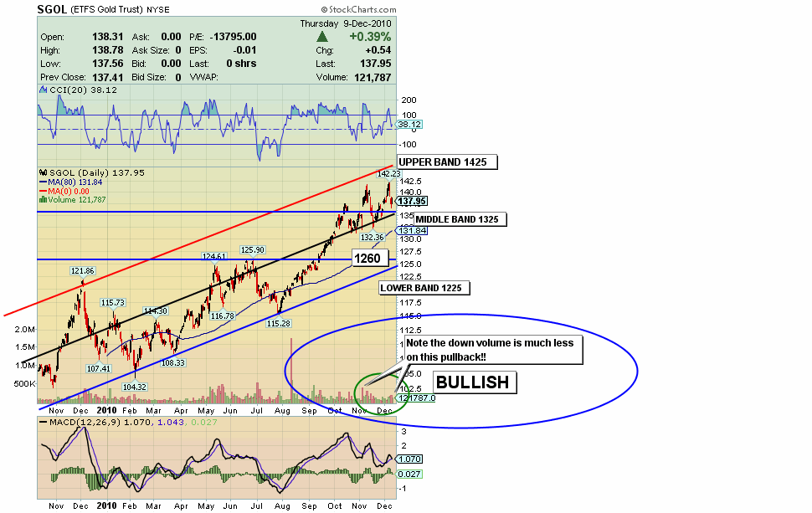Click the Prev Close value 137.41
The height and width of the screenshot is (513, 812).
108,77
